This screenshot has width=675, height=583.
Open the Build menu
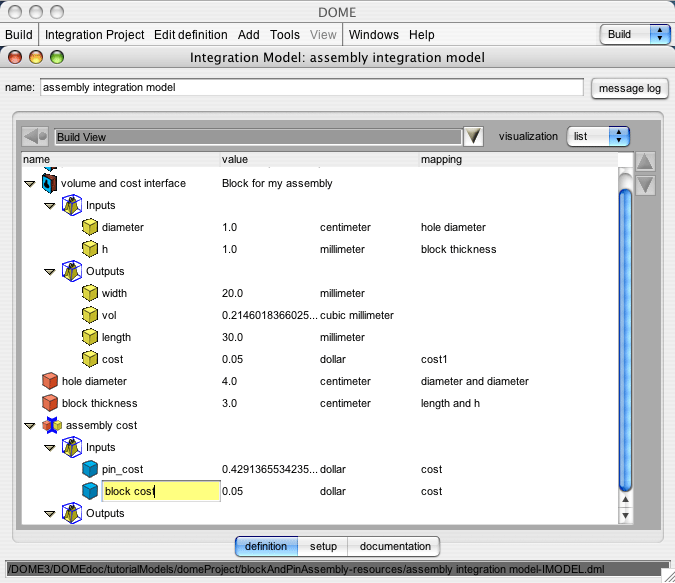point(19,34)
